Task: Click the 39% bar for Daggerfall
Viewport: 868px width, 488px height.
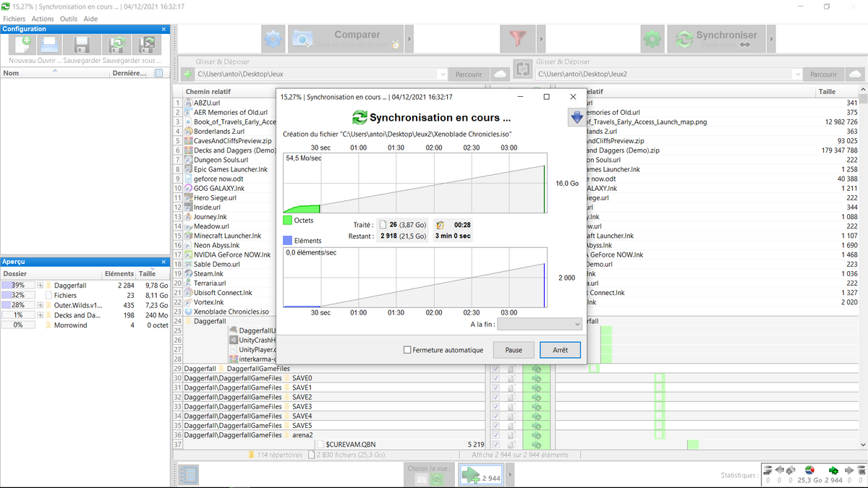Action: (x=17, y=286)
